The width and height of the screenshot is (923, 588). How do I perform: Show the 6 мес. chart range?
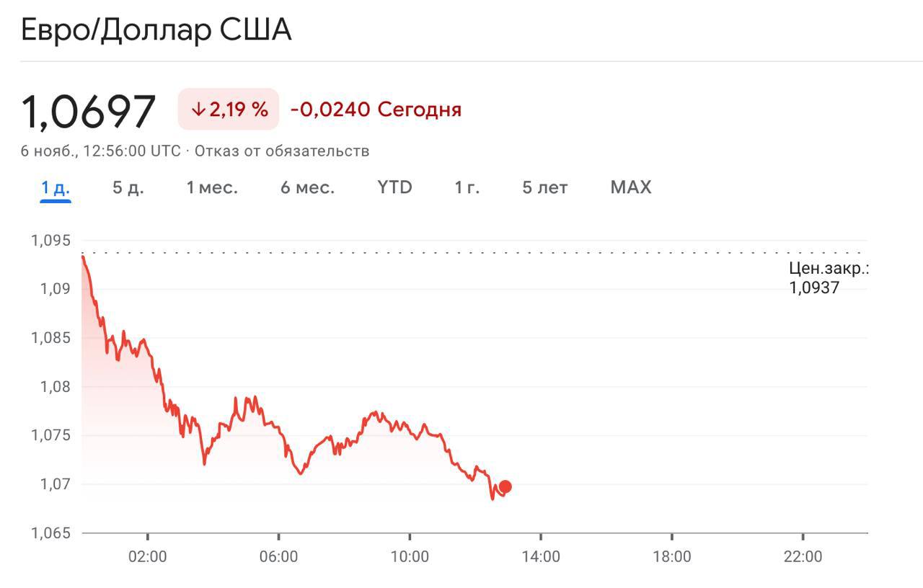(307, 188)
